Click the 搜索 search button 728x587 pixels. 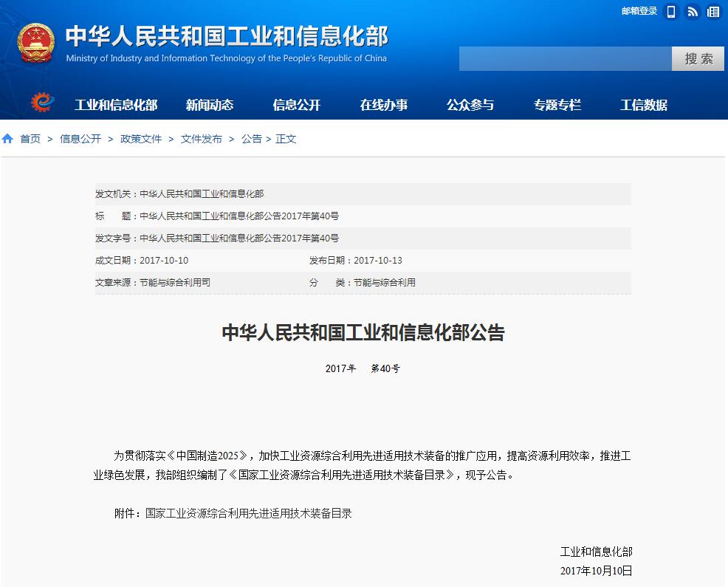click(698, 58)
